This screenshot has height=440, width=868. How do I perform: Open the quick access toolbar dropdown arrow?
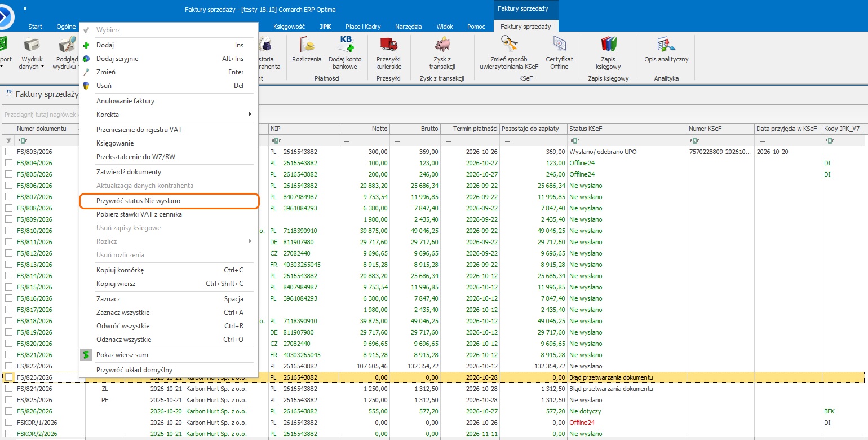point(25,9)
